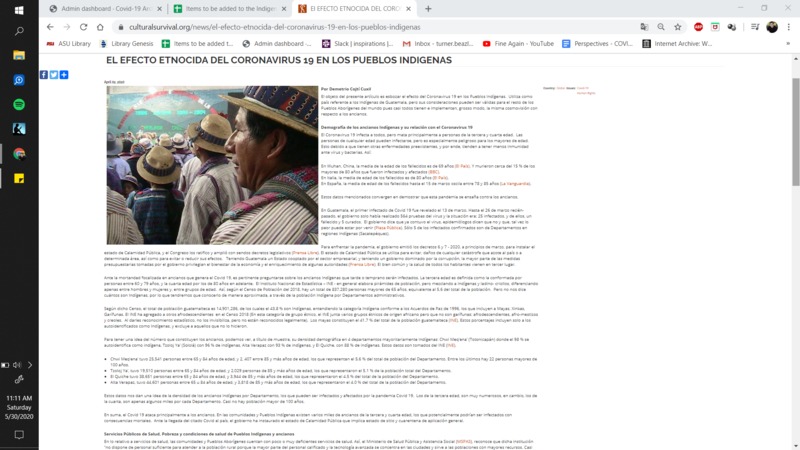Open the Windows Start menu

[19, 10]
